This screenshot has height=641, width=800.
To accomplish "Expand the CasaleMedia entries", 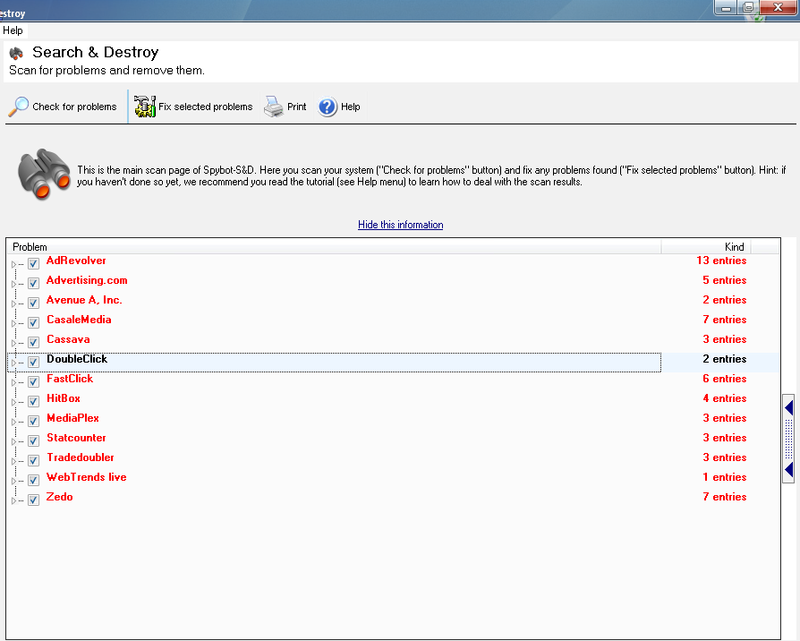I will pos(14,323).
